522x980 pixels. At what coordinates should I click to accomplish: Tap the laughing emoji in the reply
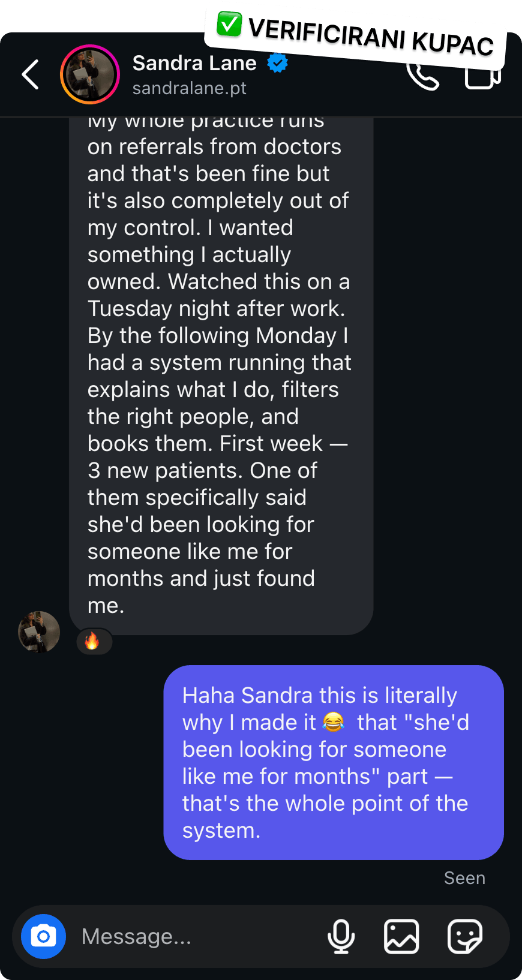click(x=334, y=722)
